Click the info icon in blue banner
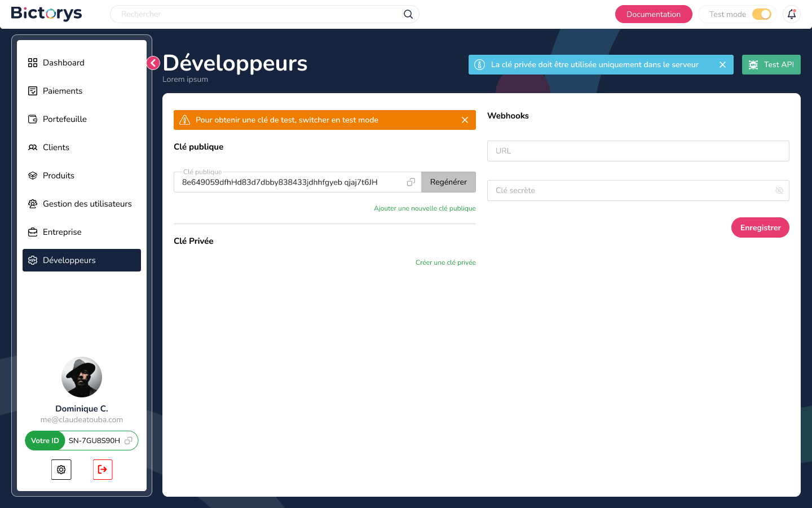This screenshot has height=508, width=812. 480,64
